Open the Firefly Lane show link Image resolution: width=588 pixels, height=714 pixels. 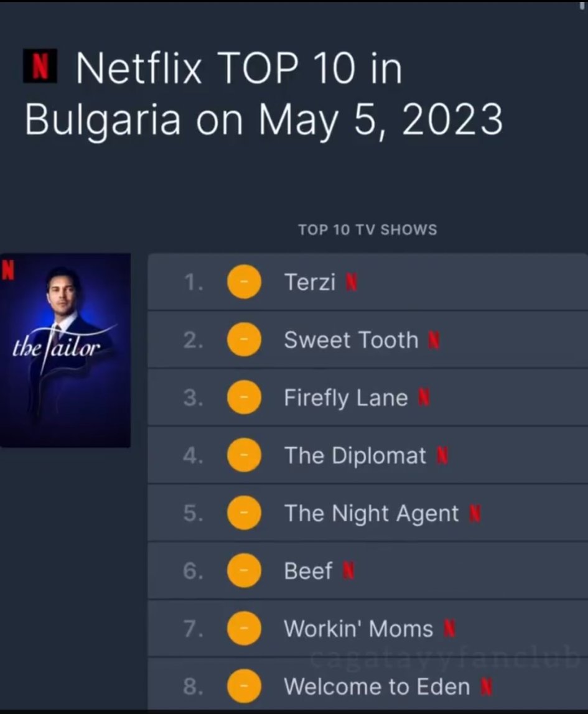[x=345, y=398]
